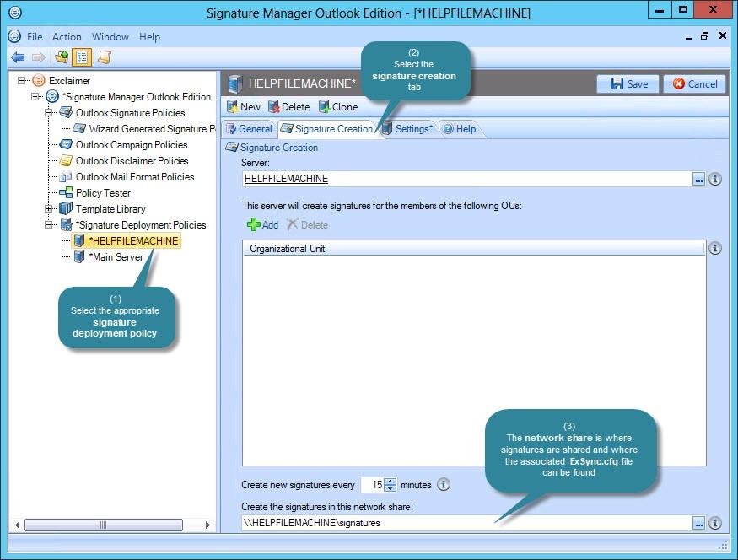Click the Organizational Unit column header
This screenshot has width=738, height=560.
[473, 249]
